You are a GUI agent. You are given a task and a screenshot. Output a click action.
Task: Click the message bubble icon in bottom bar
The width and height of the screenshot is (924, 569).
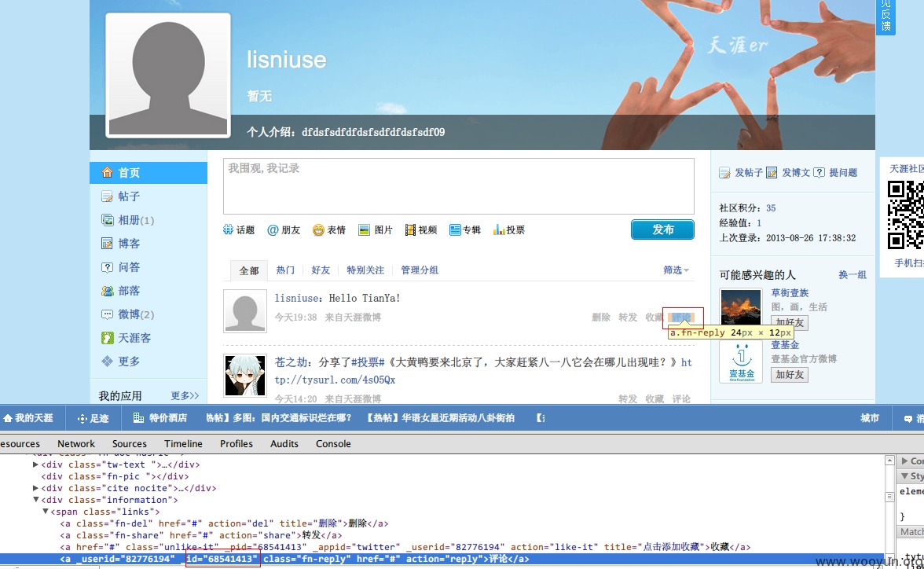click(x=908, y=419)
